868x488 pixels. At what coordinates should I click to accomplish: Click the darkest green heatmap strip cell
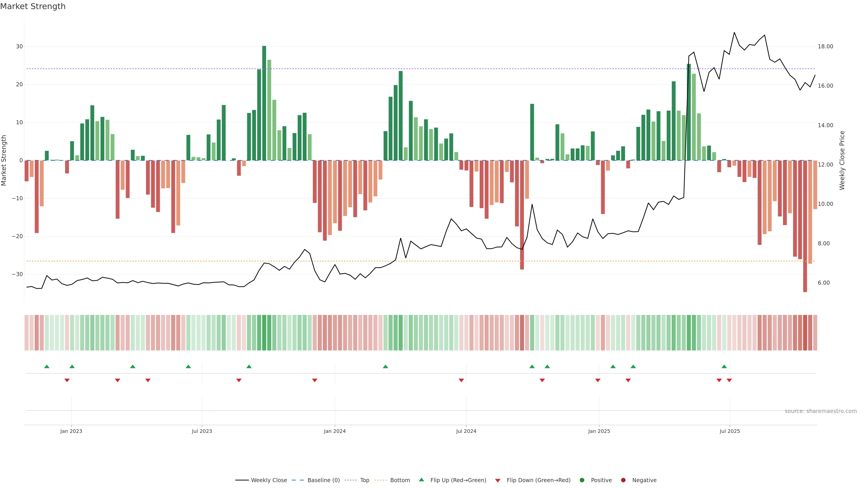[x=264, y=332]
